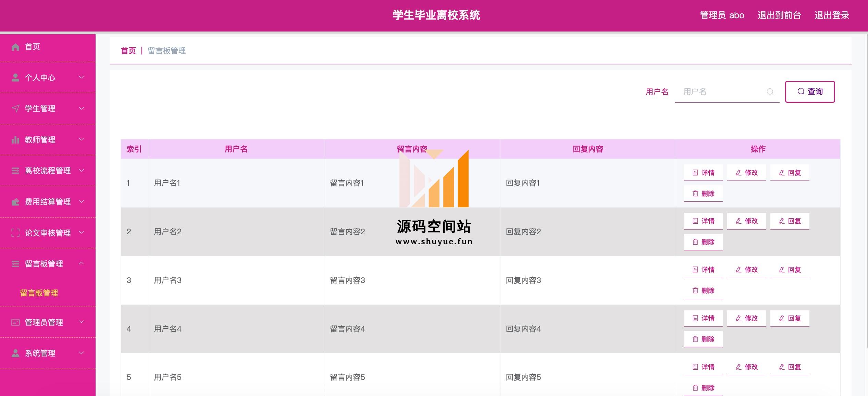The image size is (868, 396).
Task: Click the home icon beside 首页 in the sidebar
Action: pos(15,47)
